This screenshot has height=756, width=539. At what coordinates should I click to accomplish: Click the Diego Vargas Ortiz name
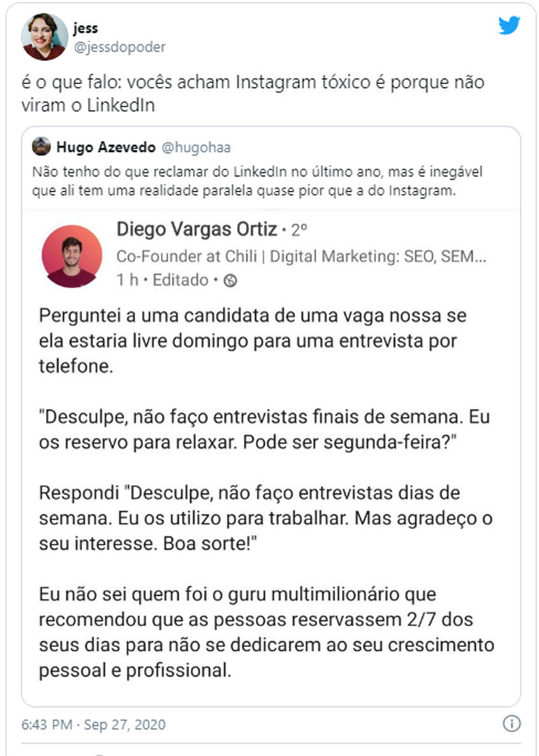point(197,229)
